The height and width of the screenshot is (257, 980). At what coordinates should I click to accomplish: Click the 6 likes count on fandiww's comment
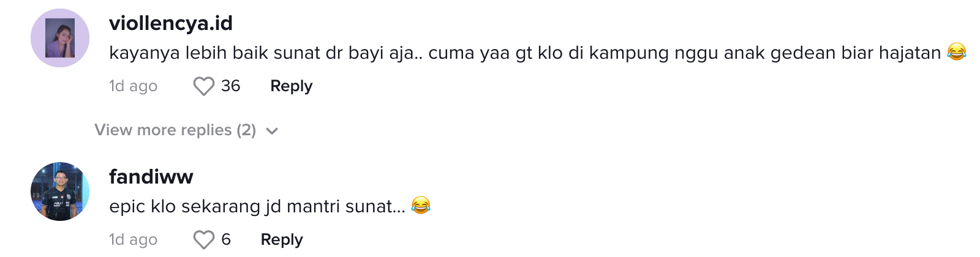(x=226, y=240)
